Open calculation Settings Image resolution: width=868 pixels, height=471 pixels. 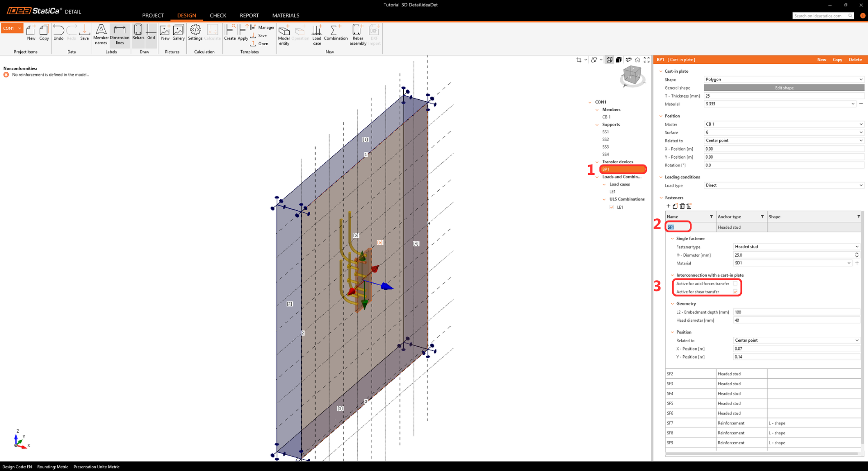(195, 33)
